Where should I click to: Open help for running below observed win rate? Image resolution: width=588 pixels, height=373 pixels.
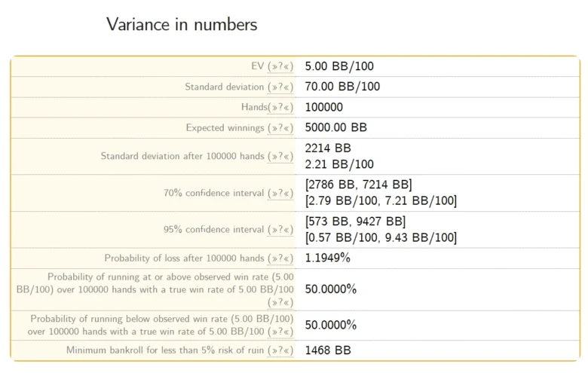pos(280,331)
